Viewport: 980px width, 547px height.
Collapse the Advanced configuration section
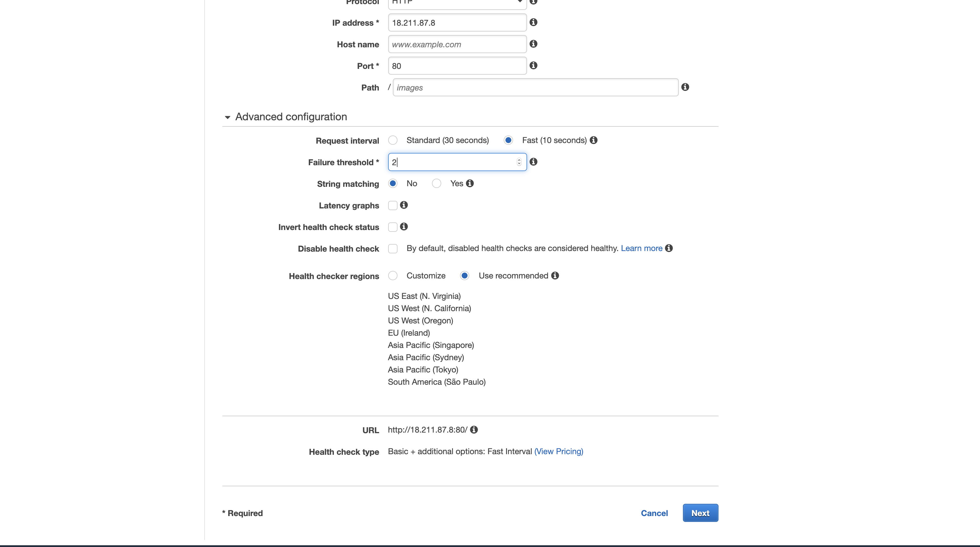click(x=228, y=117)
